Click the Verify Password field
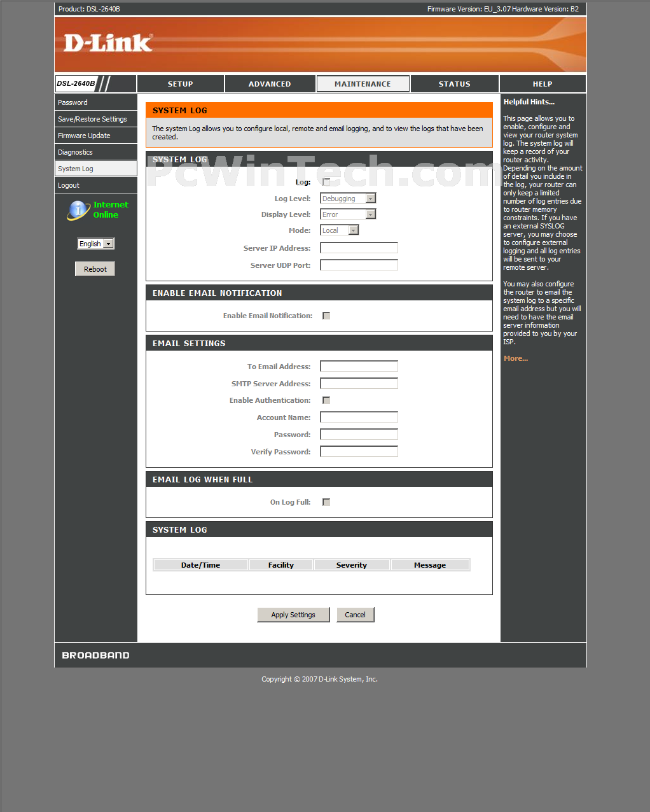Screen dimensions: 650x812 click(x=359, y=452)
